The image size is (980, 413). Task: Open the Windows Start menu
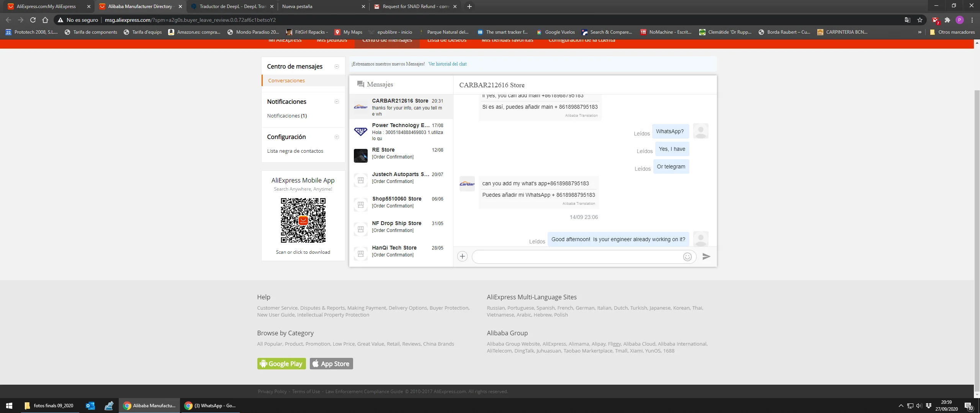[x=9, y=406]
